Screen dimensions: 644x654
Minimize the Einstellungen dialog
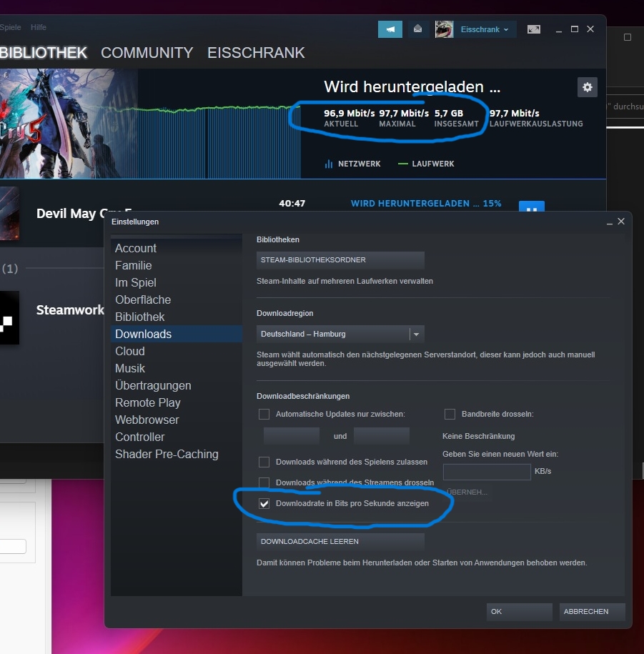tap(610, 222)
